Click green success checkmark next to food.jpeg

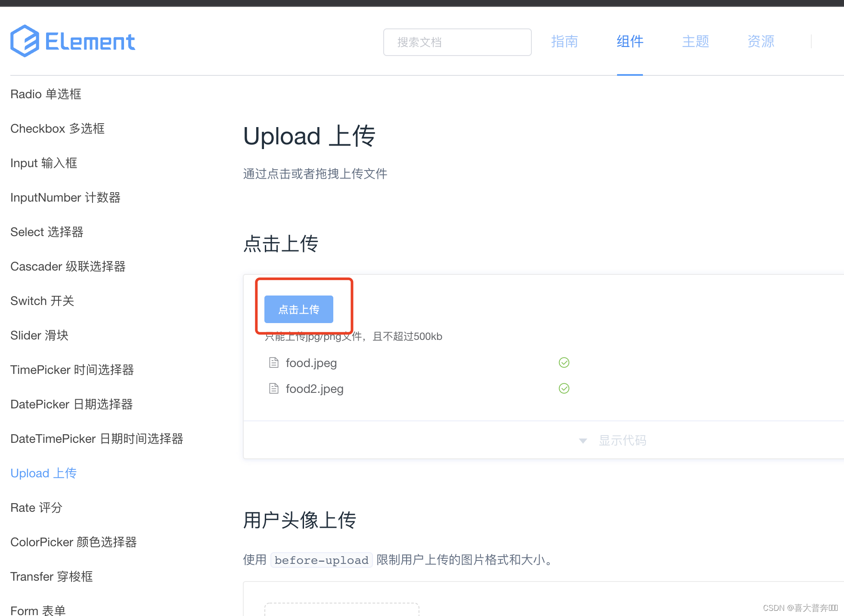pyautogui.click(x=564, y=363)
